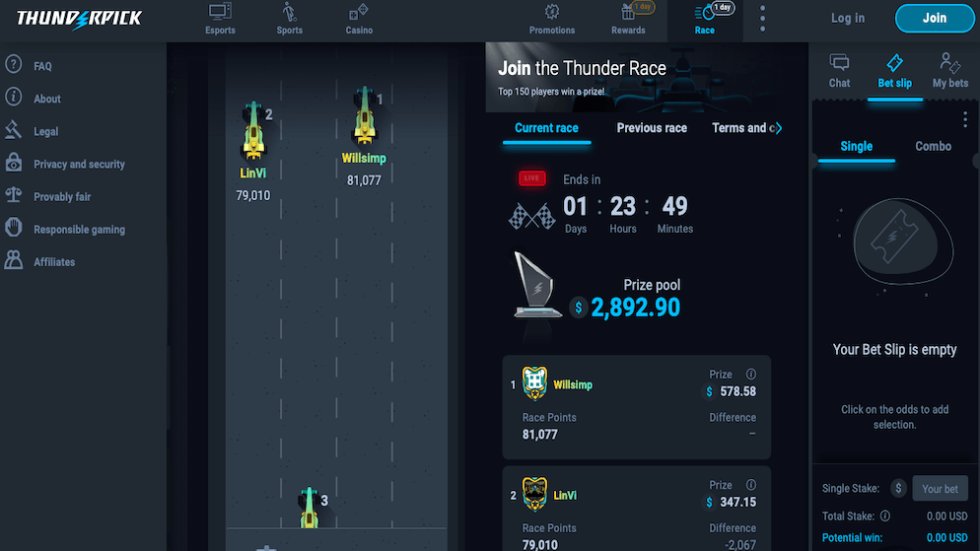Click the empty bet slip ticket illustration
Viewport: 980px width, 551px height.
point(902,242)
